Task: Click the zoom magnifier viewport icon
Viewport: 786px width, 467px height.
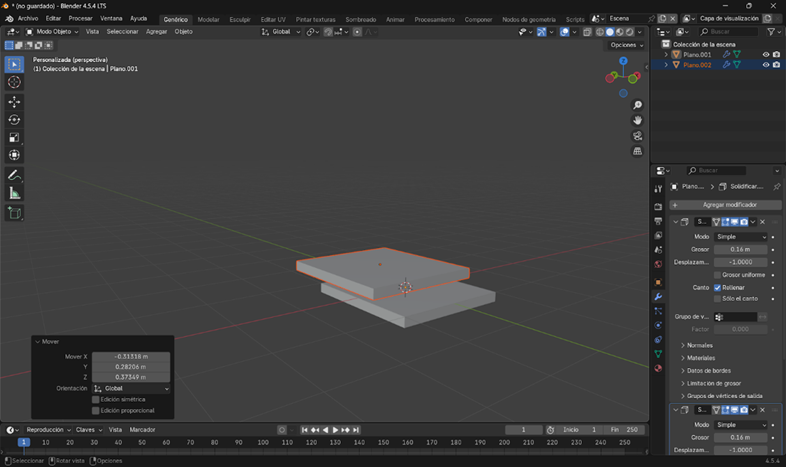Action: 637,105
